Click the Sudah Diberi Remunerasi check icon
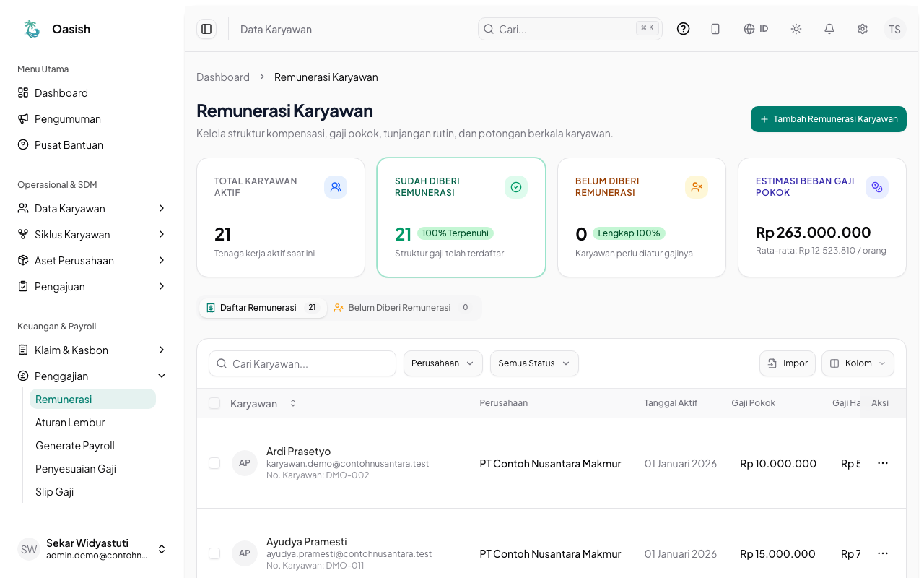 coord(516,187)
